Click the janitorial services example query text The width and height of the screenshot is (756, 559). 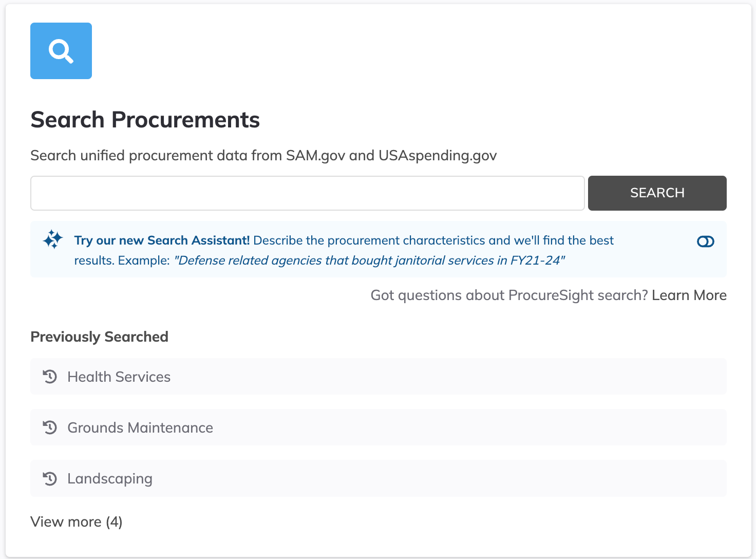[370, 260]
